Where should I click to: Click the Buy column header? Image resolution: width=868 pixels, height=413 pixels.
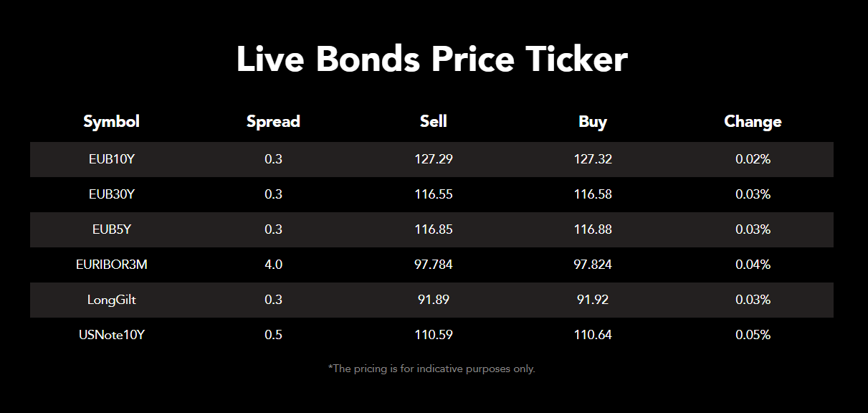(593, 122)
